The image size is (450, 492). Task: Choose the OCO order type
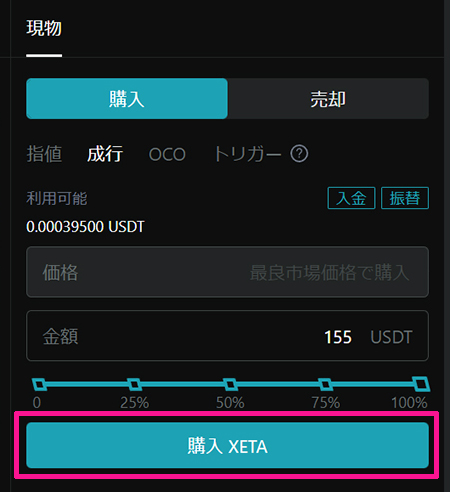167,155
